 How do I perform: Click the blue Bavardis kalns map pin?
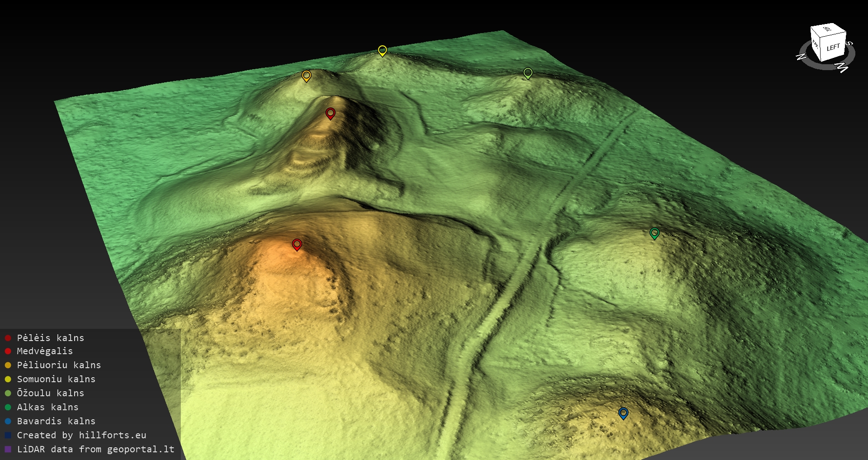tap(623, 413)
